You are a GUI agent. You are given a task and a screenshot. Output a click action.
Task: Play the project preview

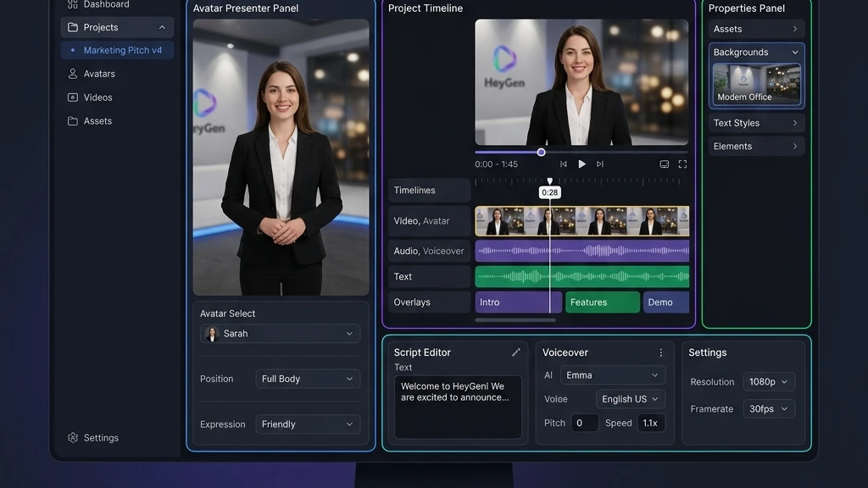[x=581, y=164]
